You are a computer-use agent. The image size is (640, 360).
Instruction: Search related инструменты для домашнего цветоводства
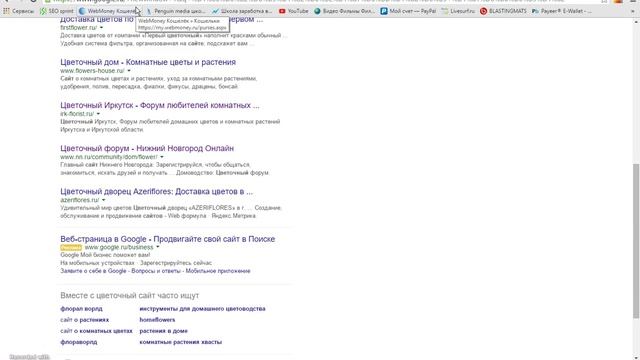pyautogui.click(x=202, y=309)
